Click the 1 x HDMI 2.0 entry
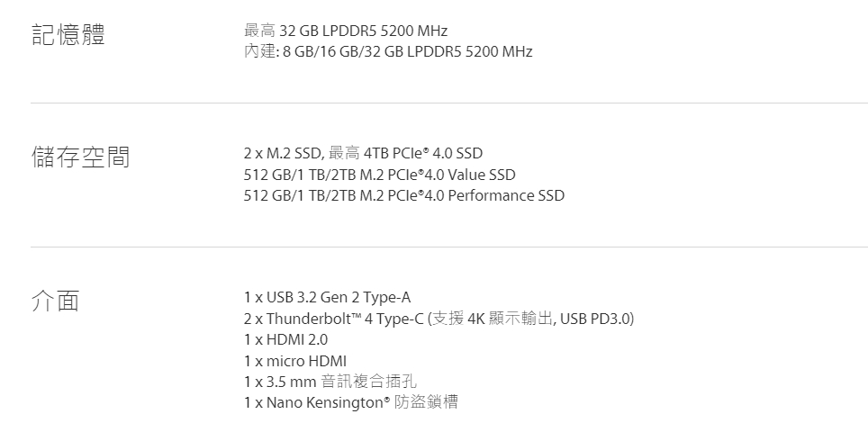 [x=285, y=339]
